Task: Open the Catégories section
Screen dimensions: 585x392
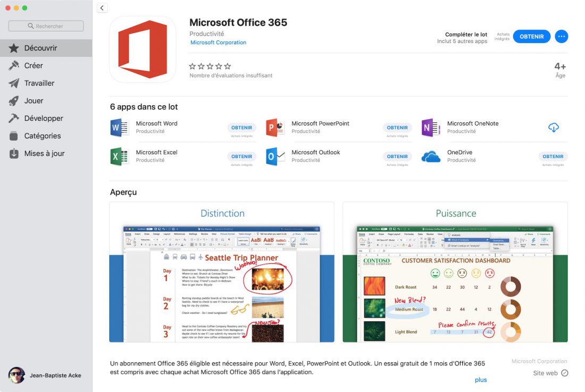Action: [x=13, y=136]
